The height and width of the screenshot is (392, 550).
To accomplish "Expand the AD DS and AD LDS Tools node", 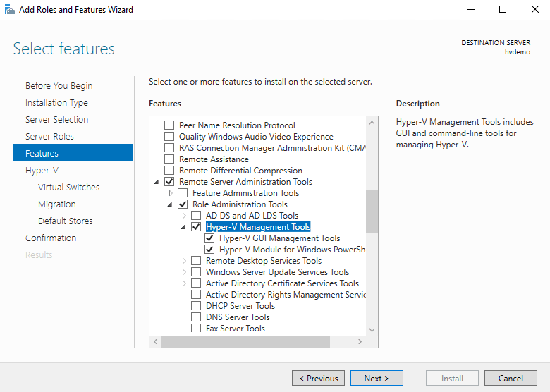I will pyautogui.click(x=184, y=216).
